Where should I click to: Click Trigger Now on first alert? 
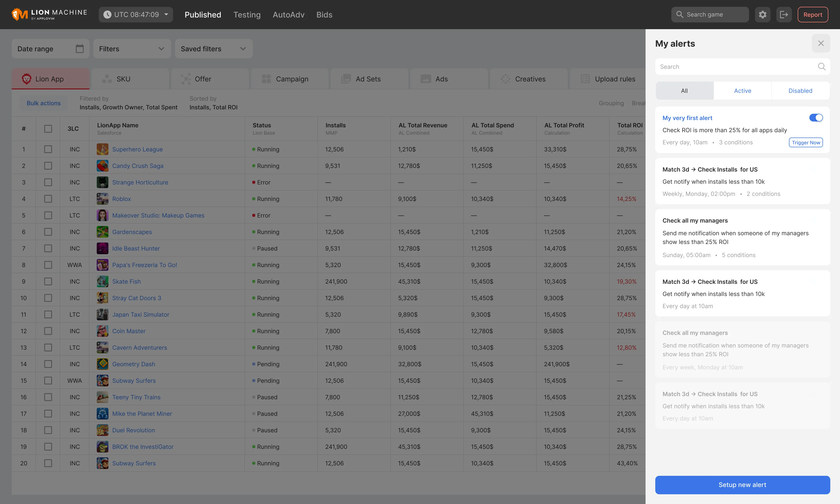[806, 143]
